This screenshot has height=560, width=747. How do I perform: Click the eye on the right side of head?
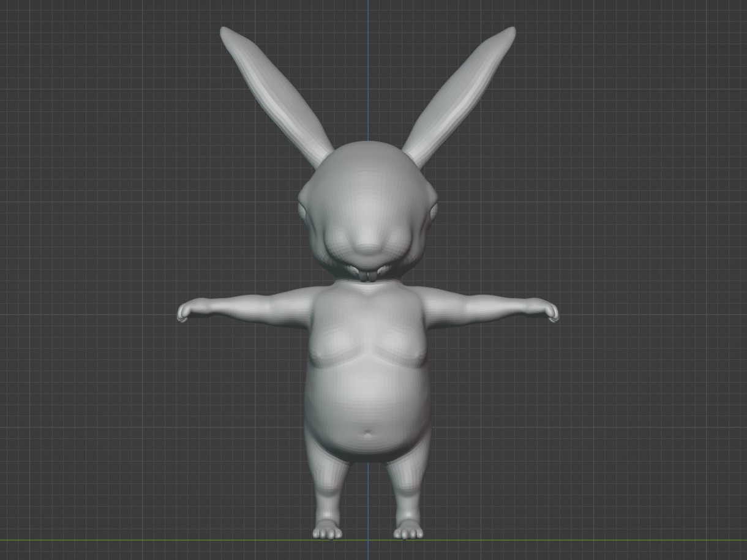[x=434, y=211]
